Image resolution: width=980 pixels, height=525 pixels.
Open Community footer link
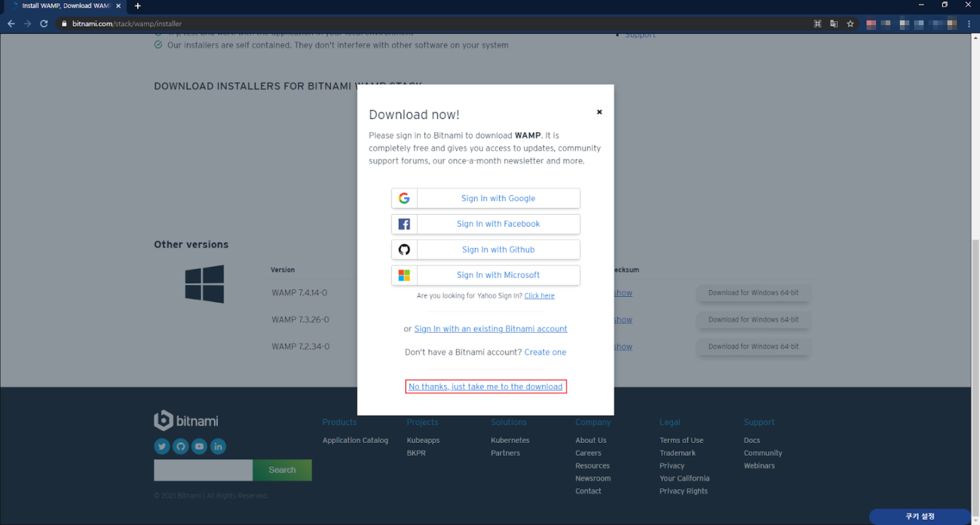click(x=763, y=453)
